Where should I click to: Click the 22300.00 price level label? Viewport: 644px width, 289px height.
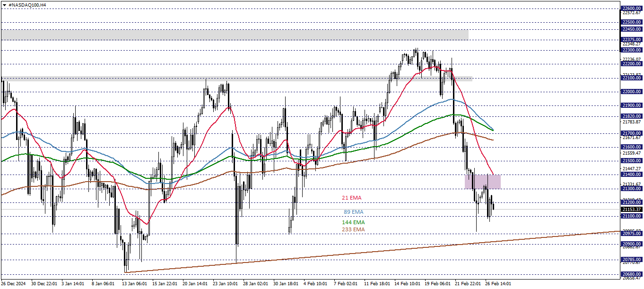(x=632, y=50)
